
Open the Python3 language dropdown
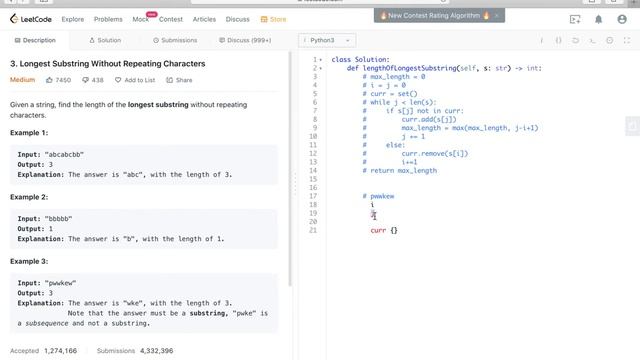[x=327, y=40]
